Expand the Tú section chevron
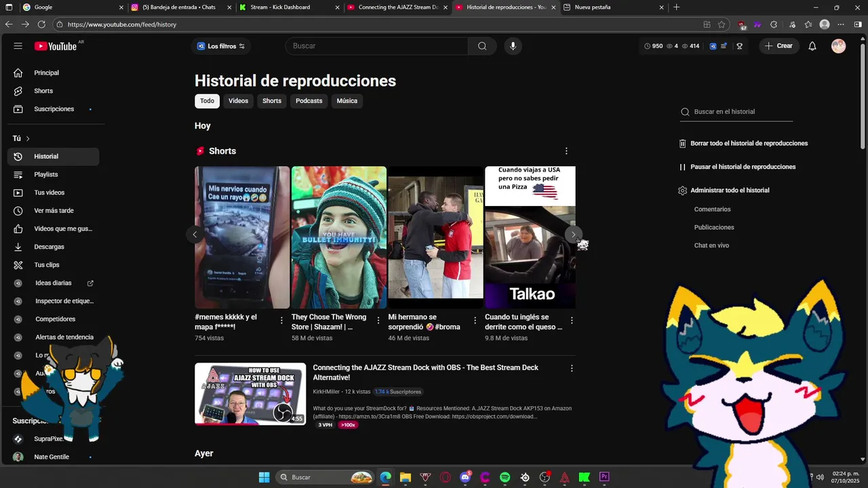The image size is (868, 488). click(28, 138)
